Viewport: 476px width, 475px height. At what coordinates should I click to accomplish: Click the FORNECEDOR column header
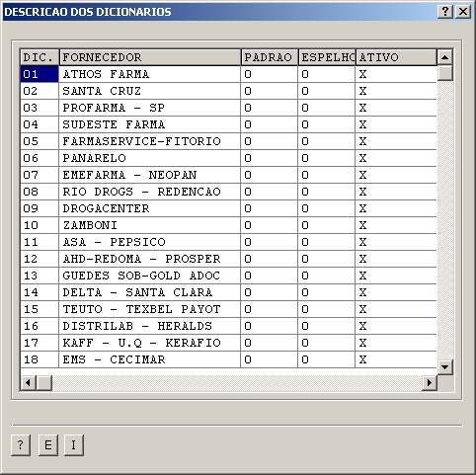[x=150, y=57]
